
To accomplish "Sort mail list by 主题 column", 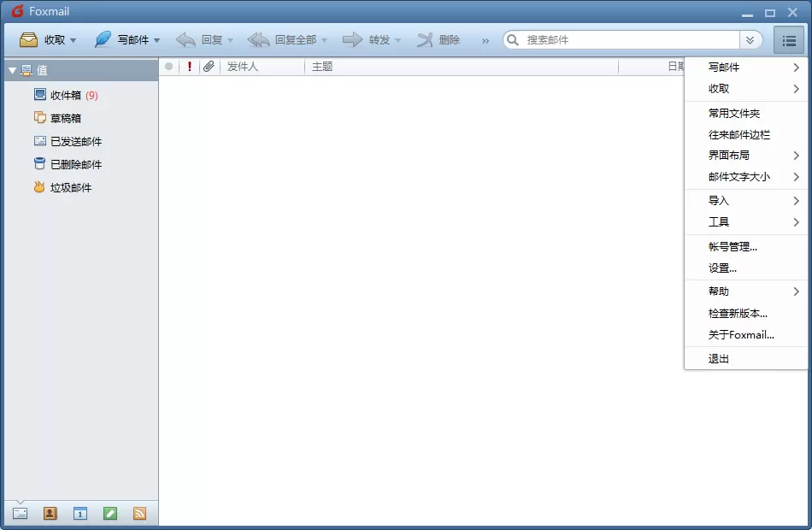I will pyautogui.click(x=462, y=67).
